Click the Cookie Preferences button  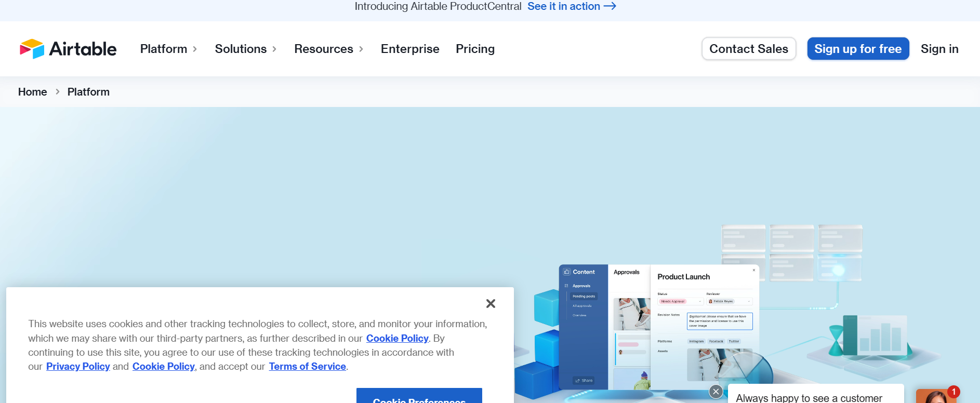click(419, 397)
